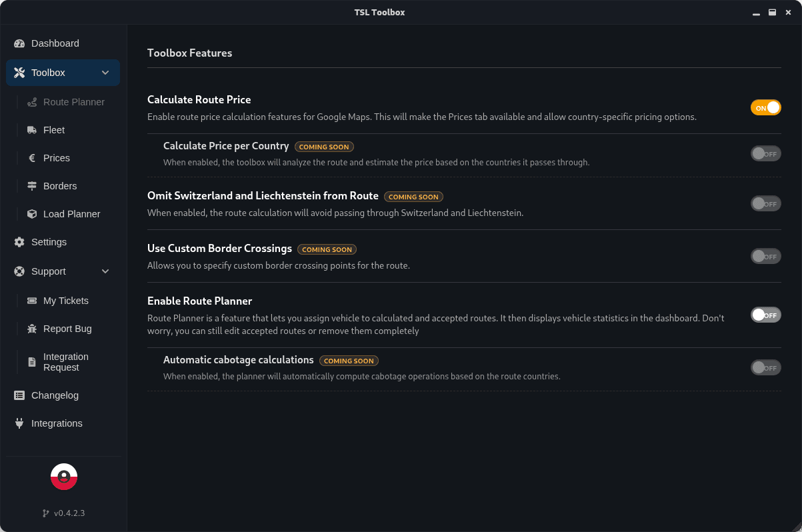
Task: Maximize the TSL Toolbox window
Action: (x=772, y=13)
